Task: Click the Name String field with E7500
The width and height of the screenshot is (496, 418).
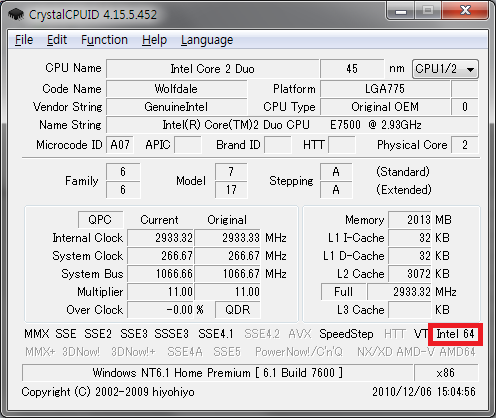Action: (292, 125)
